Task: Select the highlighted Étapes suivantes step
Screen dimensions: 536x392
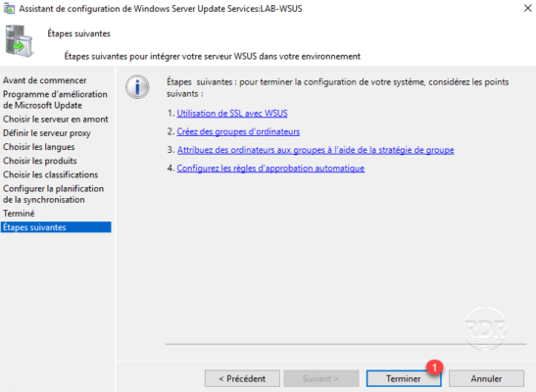Action: point(56,227)
